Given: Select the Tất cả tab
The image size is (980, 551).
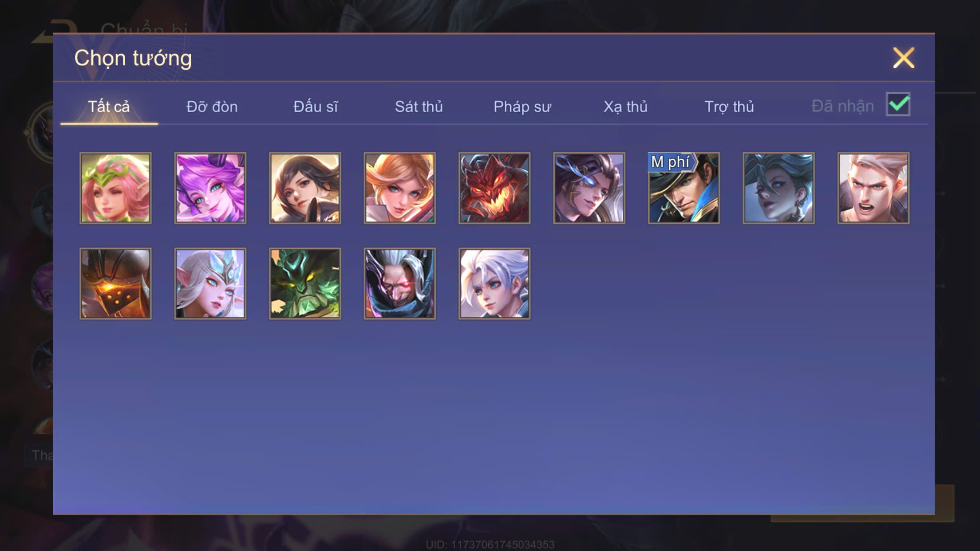Looking at the screenshot, I should [x=109, y=107].
